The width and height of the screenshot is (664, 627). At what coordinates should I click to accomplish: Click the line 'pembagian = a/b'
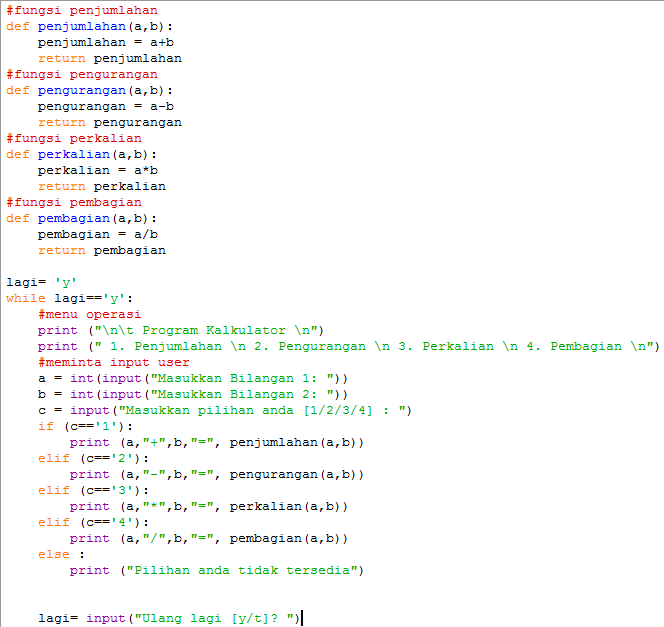[x=98, y=235]
